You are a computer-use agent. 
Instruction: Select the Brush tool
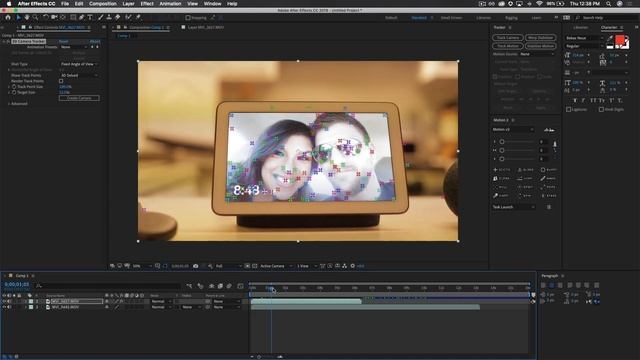click(x=100, y=18)
